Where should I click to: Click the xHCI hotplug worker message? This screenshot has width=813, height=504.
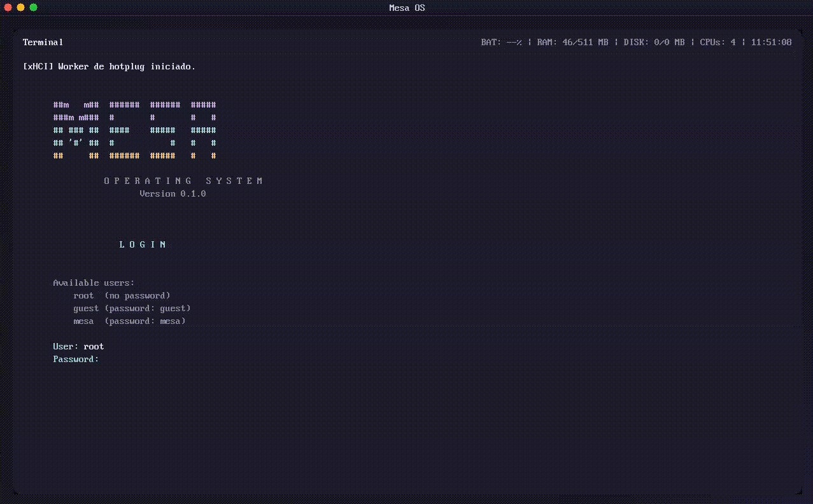109,67
